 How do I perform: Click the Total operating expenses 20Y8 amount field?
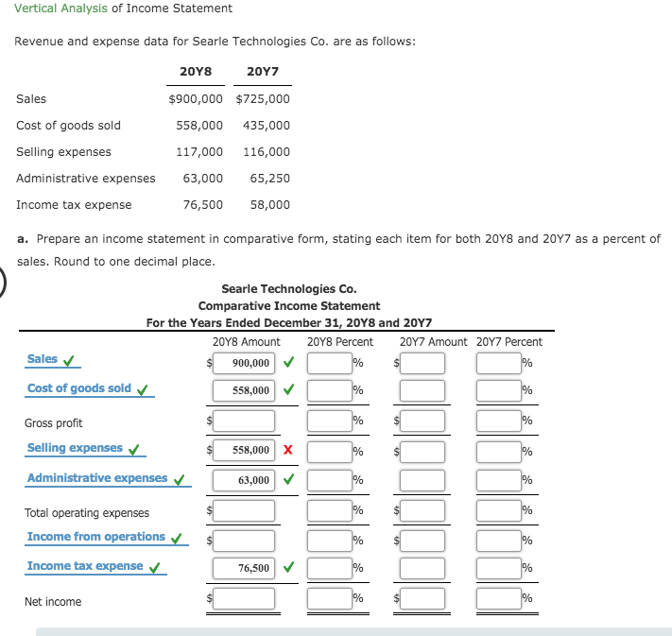pos(244,510)
